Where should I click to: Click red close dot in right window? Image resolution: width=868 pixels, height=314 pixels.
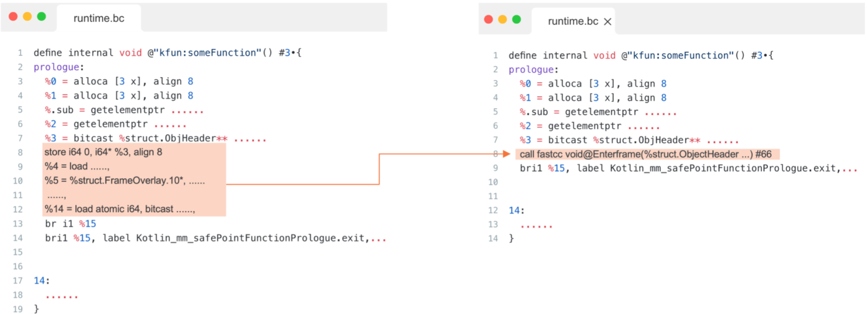[488, 20]
